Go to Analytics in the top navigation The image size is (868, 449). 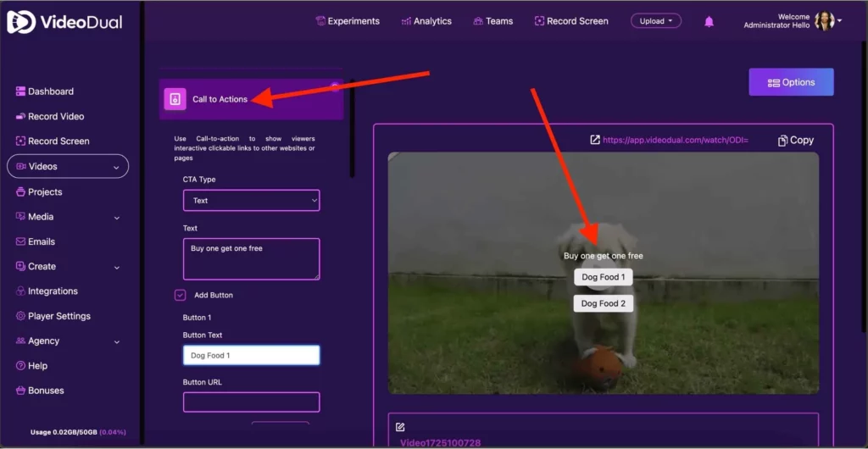(426, 21)
